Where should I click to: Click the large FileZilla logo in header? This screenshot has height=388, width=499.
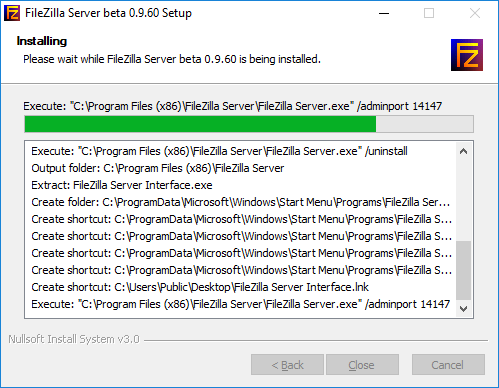[x=467, y=55]
